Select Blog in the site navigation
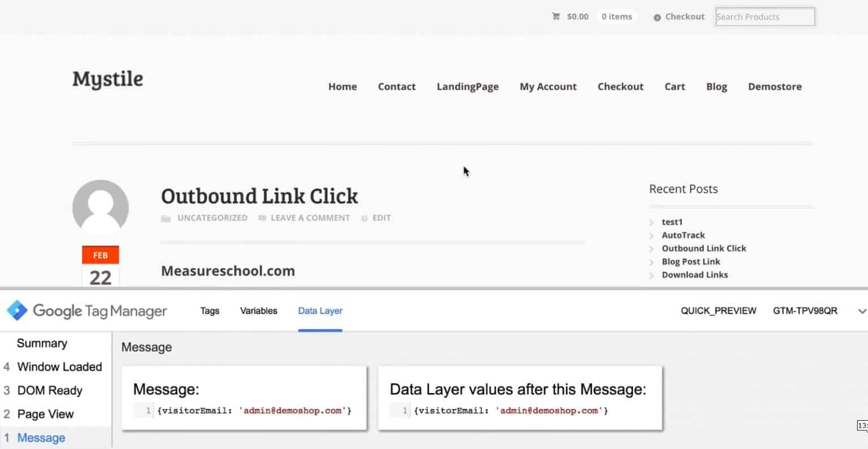 [716, 86]
